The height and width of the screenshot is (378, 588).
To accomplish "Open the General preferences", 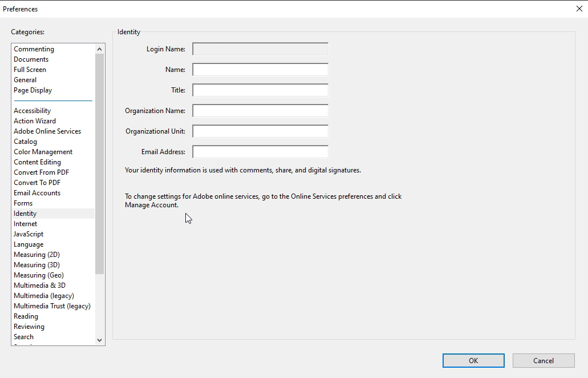I will 25,79.
